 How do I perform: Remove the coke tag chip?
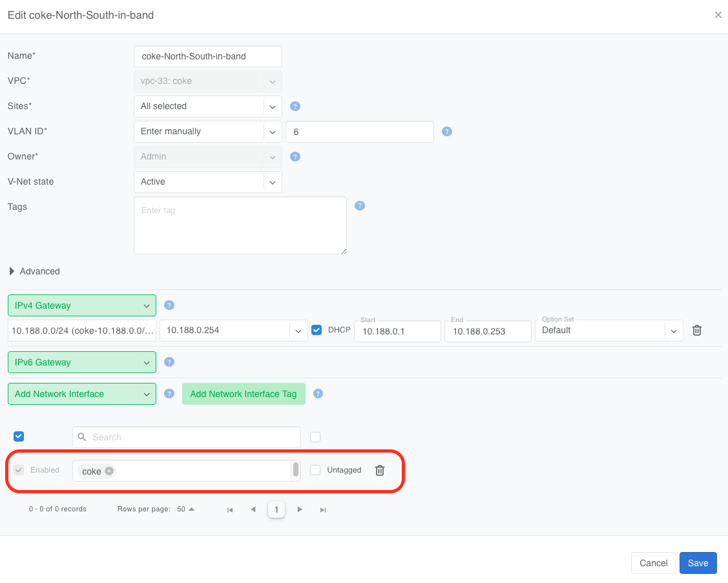(109, 471)
